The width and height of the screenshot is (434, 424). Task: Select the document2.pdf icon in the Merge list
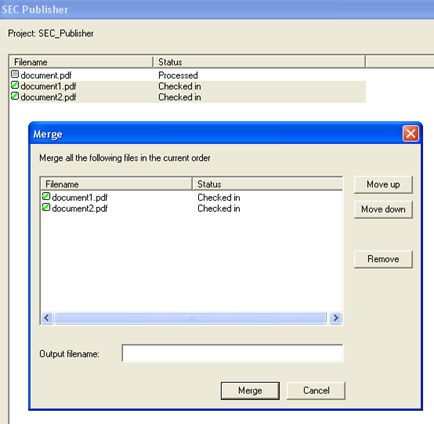pyautogui.click(x=46, y=208)
